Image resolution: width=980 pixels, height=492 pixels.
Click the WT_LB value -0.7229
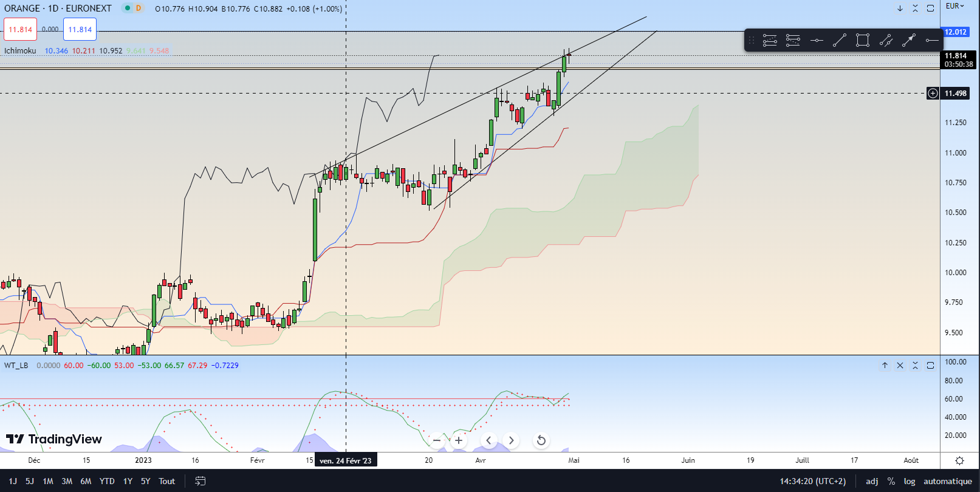pyautogui.click(x=225, y=366)
